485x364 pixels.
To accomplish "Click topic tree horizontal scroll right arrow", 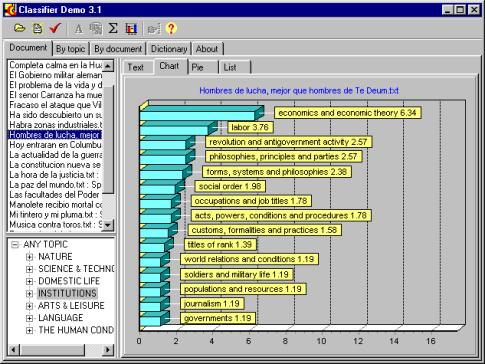I will pos(108,350).
